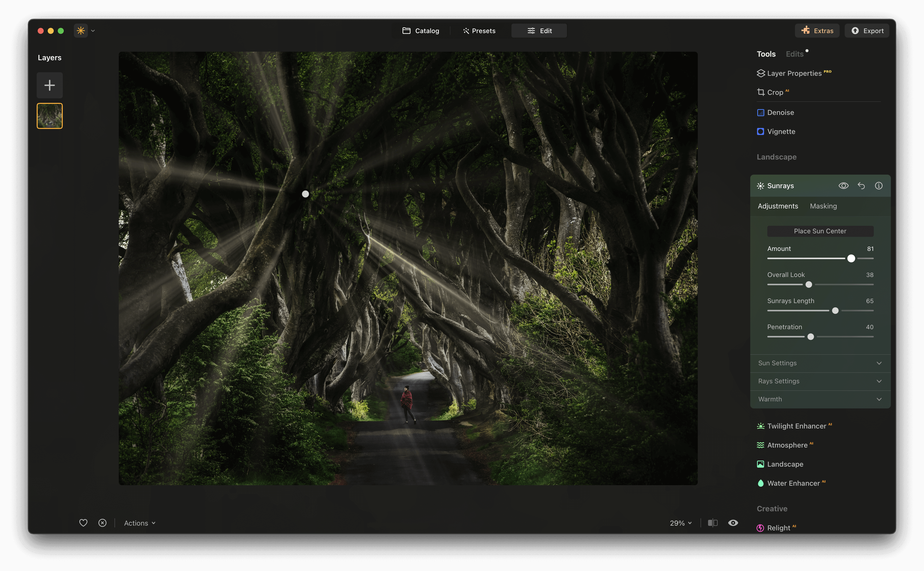Open Sunrays info icon
The height and width of the screenshot is (571, 924).
(x=879, y=186)
